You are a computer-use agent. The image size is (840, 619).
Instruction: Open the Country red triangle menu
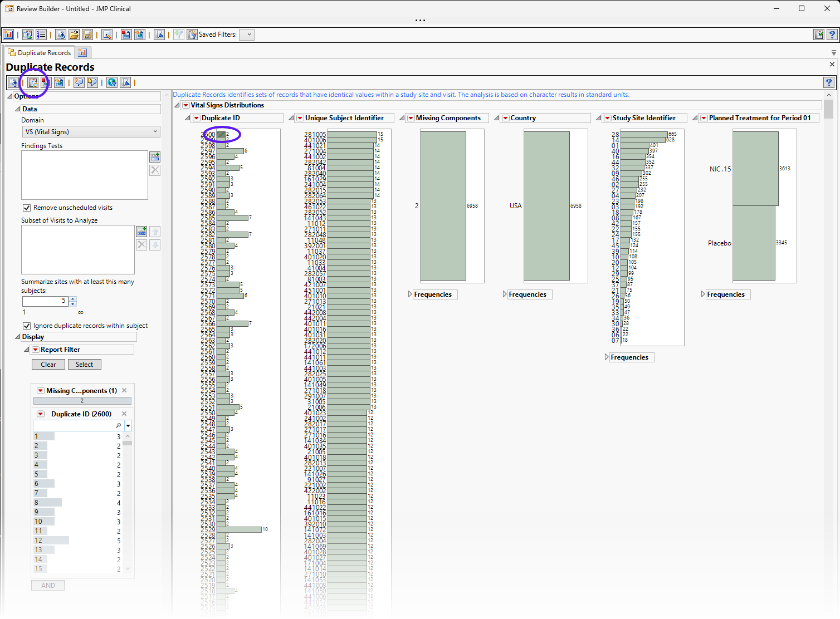click(506, 118)
